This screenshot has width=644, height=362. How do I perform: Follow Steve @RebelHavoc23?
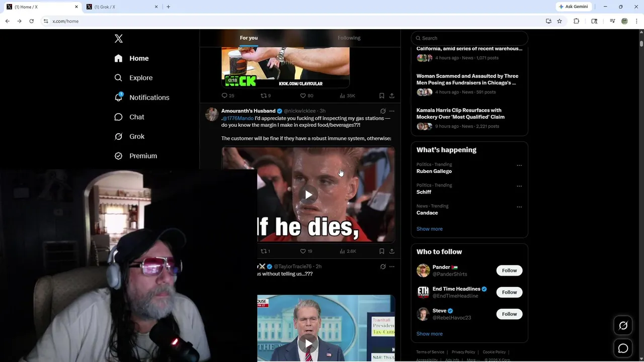[509, 314]
